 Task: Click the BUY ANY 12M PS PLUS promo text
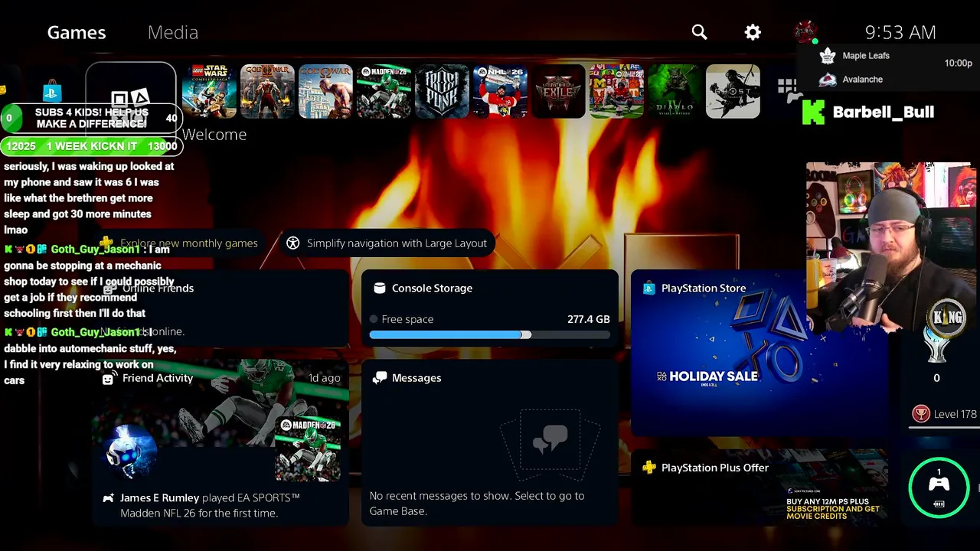tap(833, 509)
